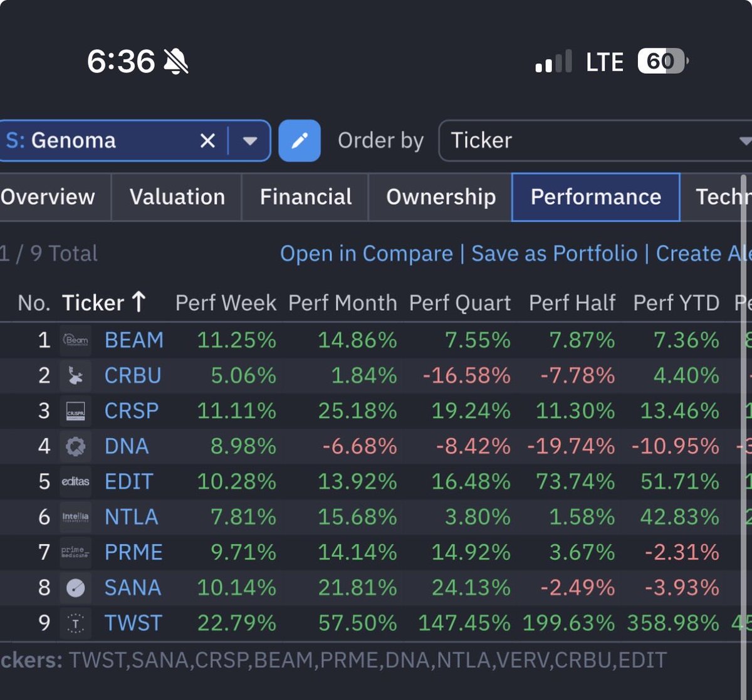Switch to the Overview tab
The image size is (752, 700).
tap(48, 197)
